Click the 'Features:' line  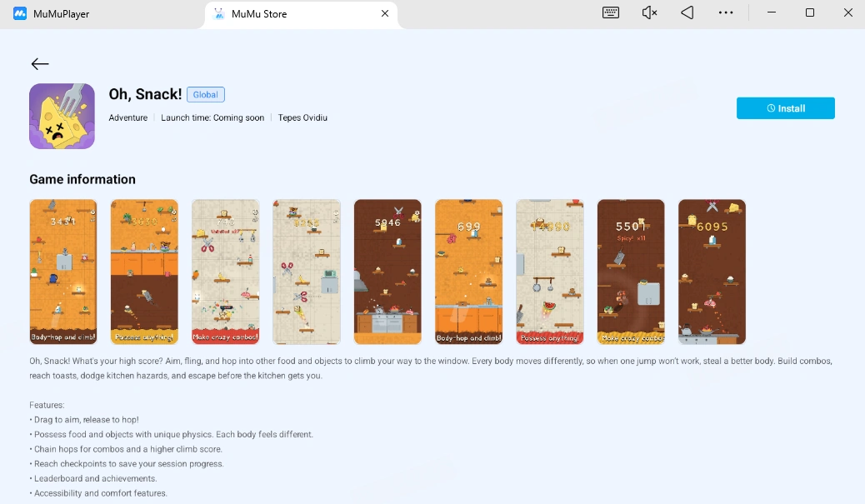coord(47,405)
